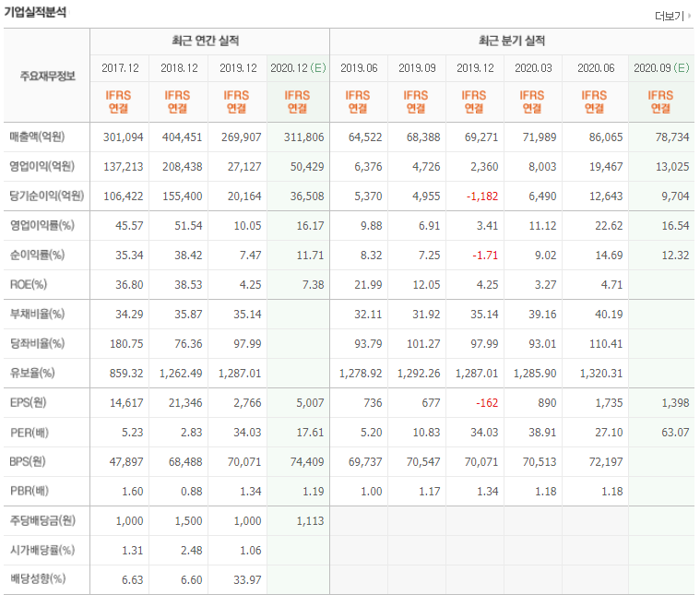700x595 pixels.
Task: Click the 2.48 dividend yield value
Action: click(192, 551)
